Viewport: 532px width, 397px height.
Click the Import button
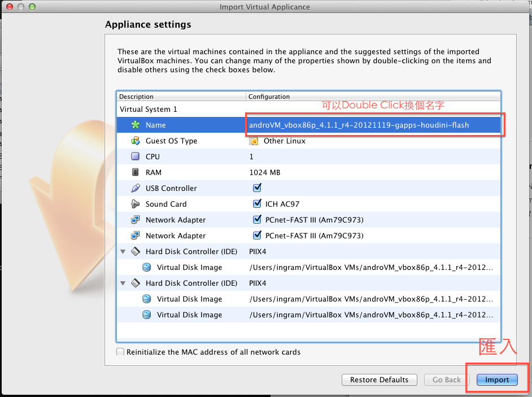[x=497, y=380]
